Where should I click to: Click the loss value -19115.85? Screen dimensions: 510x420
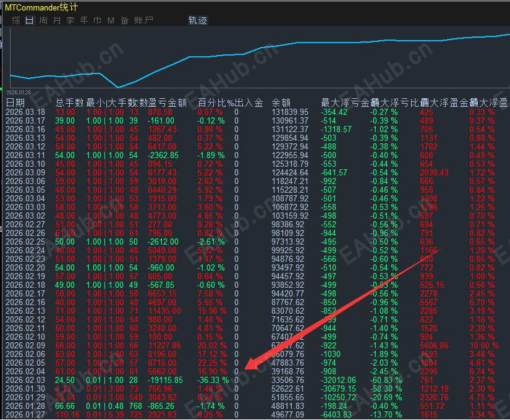pos(165,380)
